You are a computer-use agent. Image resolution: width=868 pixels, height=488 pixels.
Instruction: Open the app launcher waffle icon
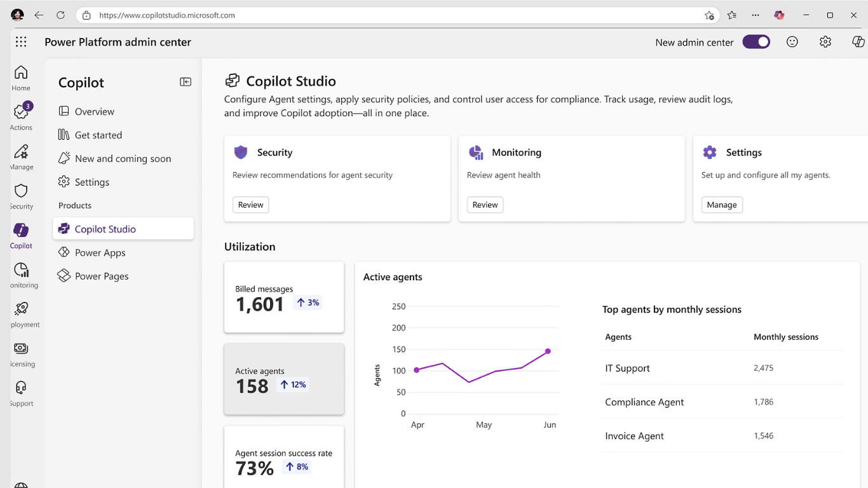[x=21, y=41]
